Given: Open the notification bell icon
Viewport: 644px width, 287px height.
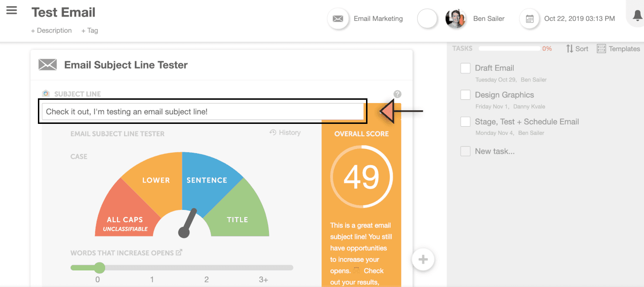Looking at the screenshot, I should click(638, 16).
